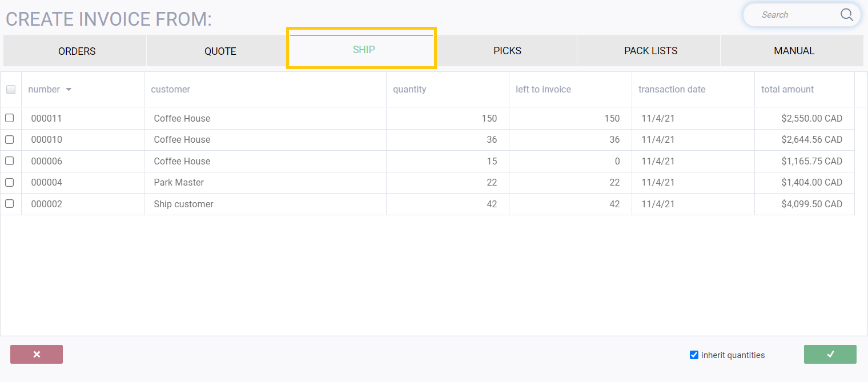Go to the PACK LISTS tab
Image resolution: width=868 pixels, height=382 pixels.
click(650, 51)
